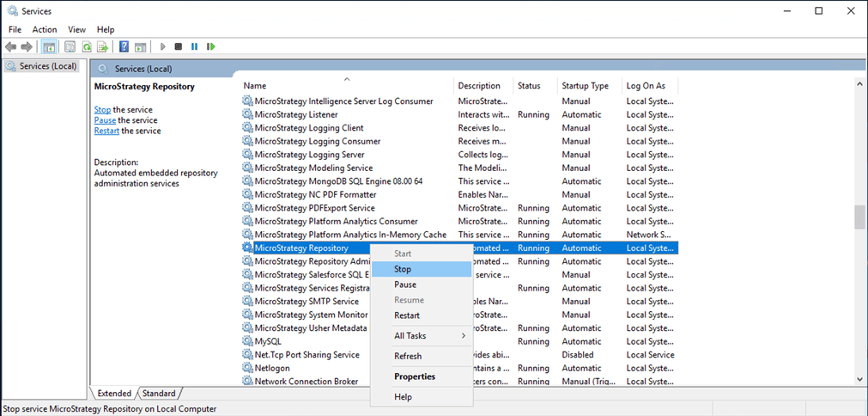Screen dimensions: 868x416
Task: Click the Restart Service toolbar icon
Action: (210, 47)
